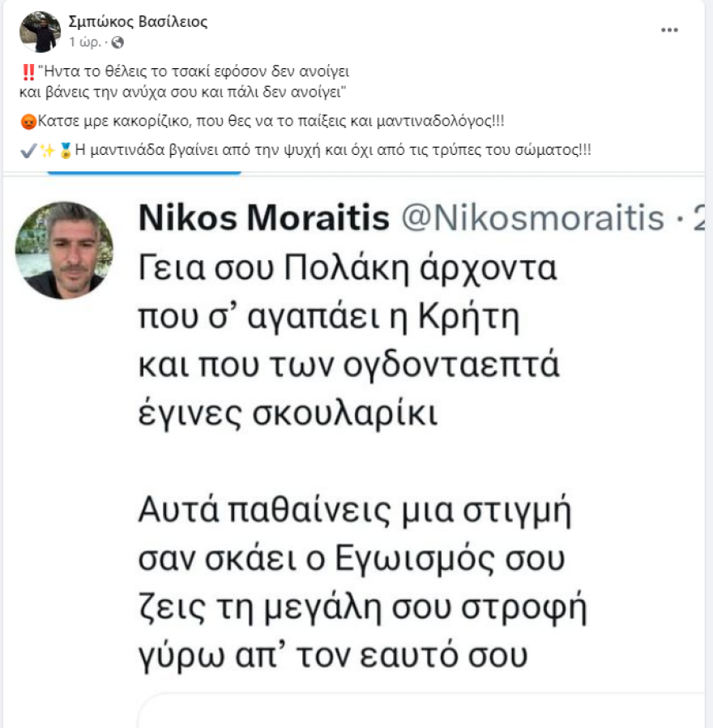The width and height of the screenshot is (713, 728).
Task: Click the blue highlight bar under the post text
Action: 144,172
